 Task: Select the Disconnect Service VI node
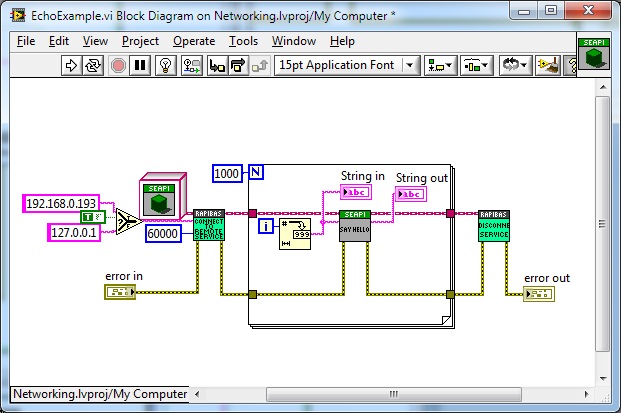[x=494, y=226]
